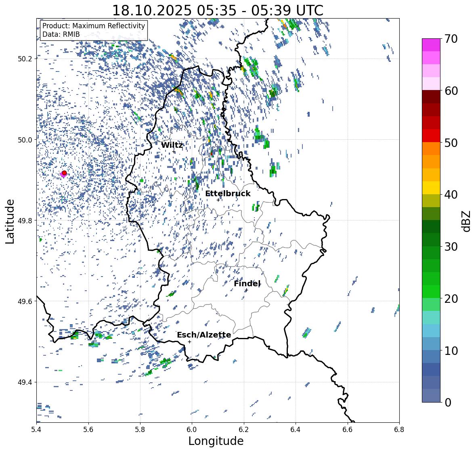476x451 pixels.
Task: Click the 30 value on colorbar
Action: click(451, 247)
